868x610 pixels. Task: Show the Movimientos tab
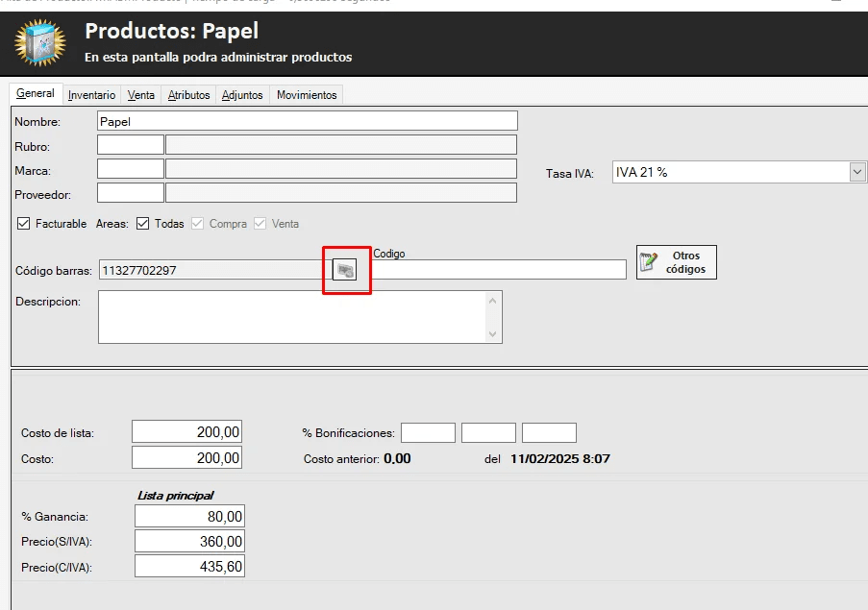point(307,95)
